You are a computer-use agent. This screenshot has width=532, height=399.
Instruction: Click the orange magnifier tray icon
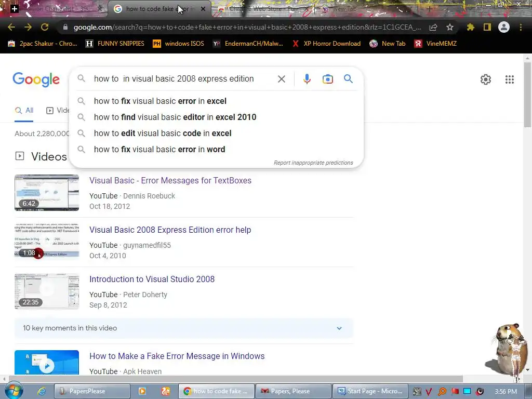pos(442,392)
